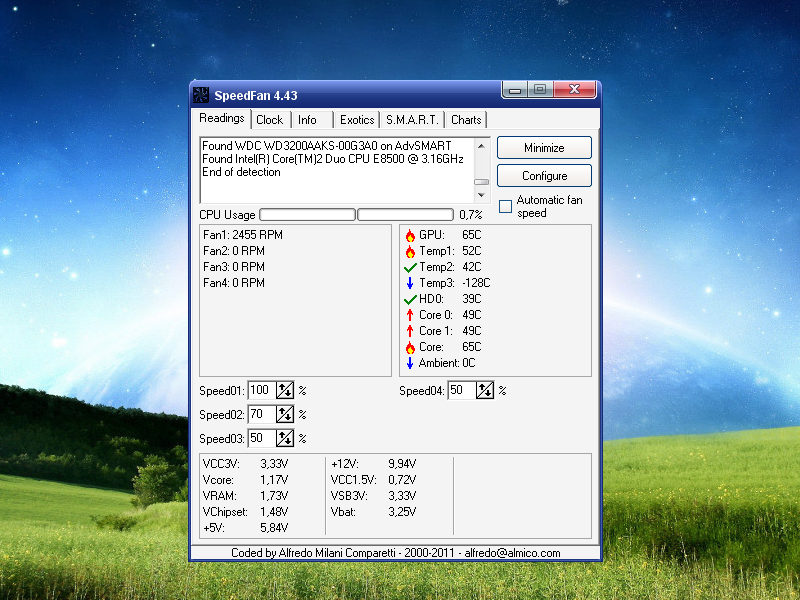
Task: Click the second CPU Usage bar
Action: [405, 215]
